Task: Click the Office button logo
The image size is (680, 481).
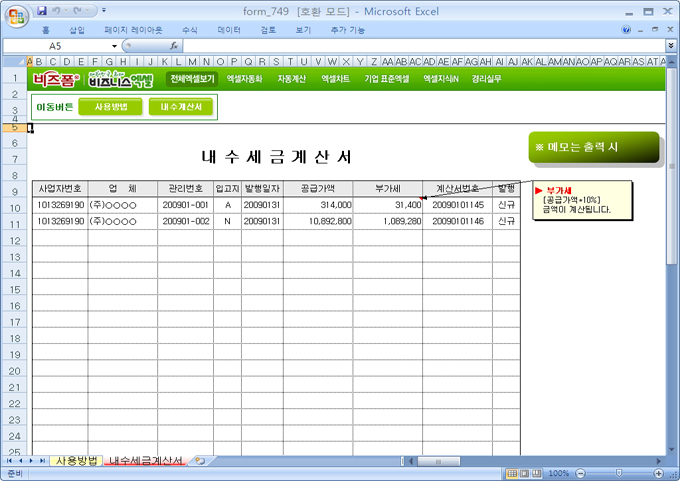Action: click(15, 13)
